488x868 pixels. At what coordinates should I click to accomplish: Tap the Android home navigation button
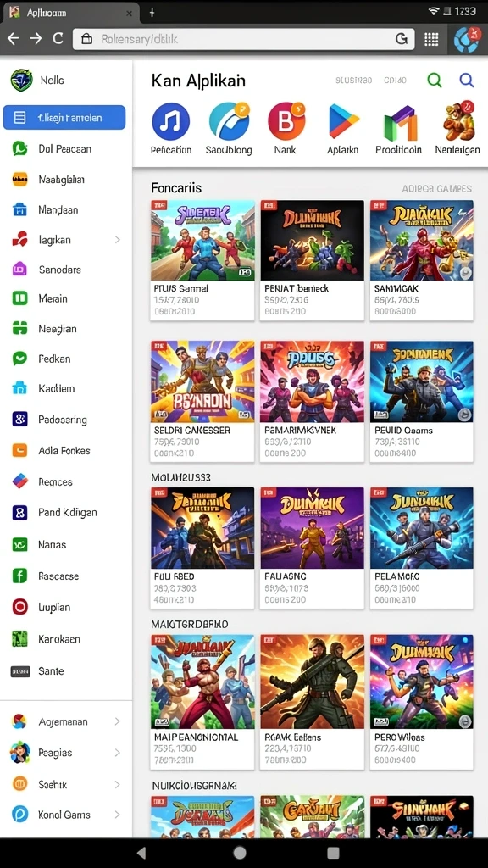coord(240,853)
